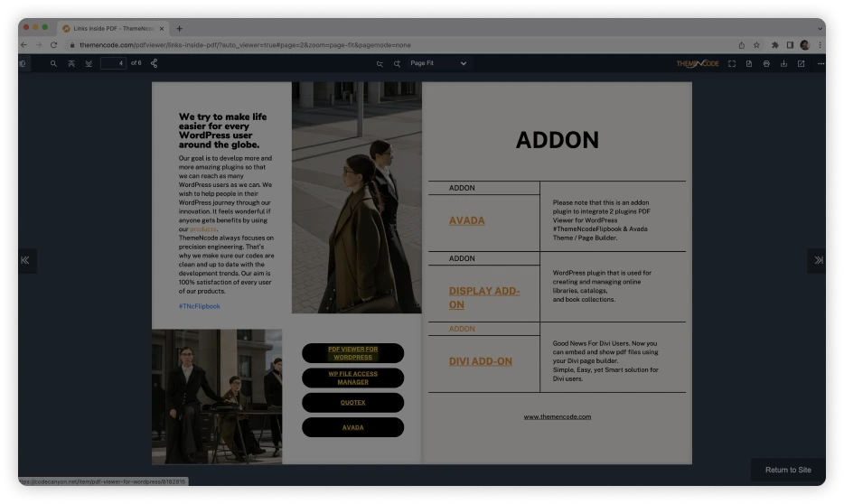Toggle the browser side panel
844x504 pixels.
pyautogui.click(x=790, y=45)
